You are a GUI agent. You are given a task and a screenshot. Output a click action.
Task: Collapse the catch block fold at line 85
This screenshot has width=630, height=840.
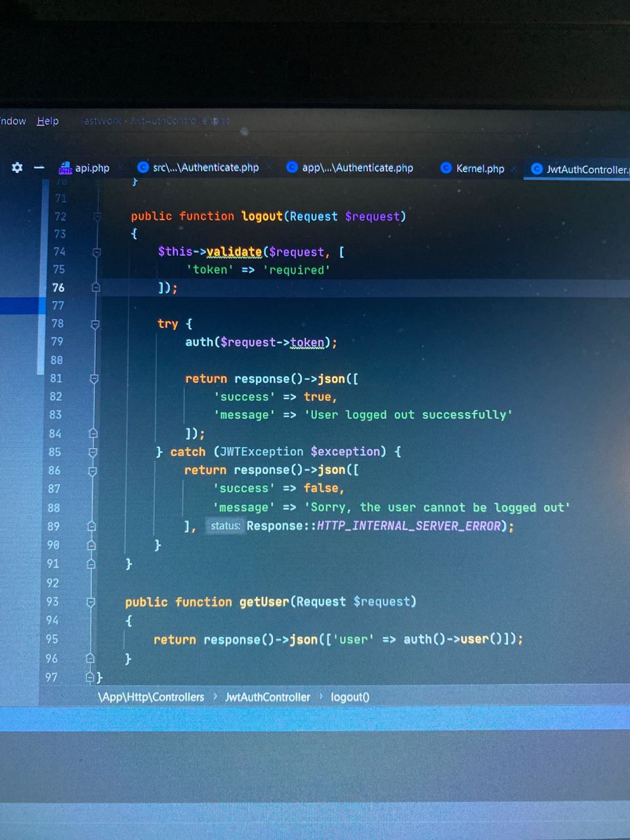(x=93, y=452)
